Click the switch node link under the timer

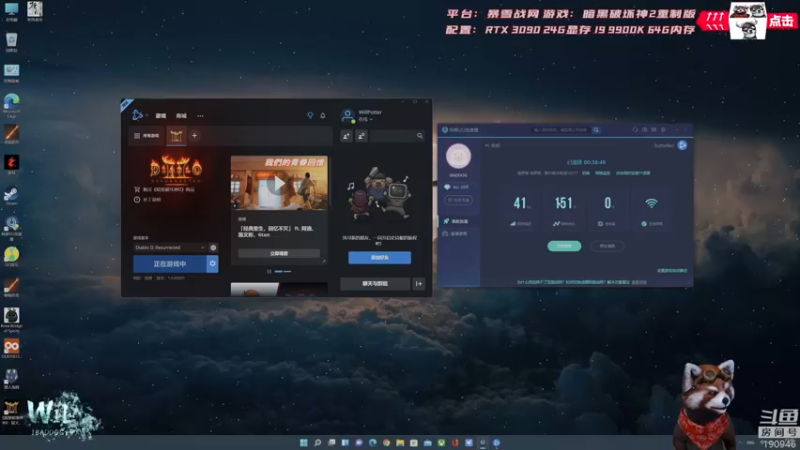586,173
